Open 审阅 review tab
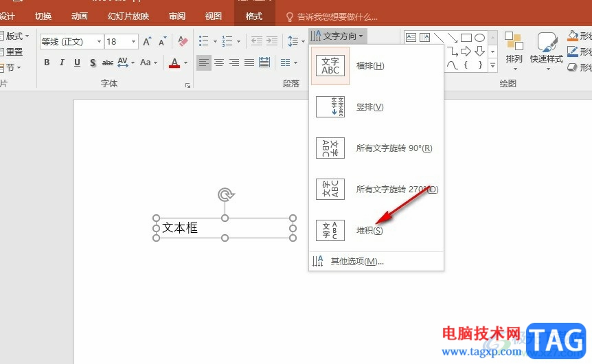The image size is (592, 364). [177, 16]
